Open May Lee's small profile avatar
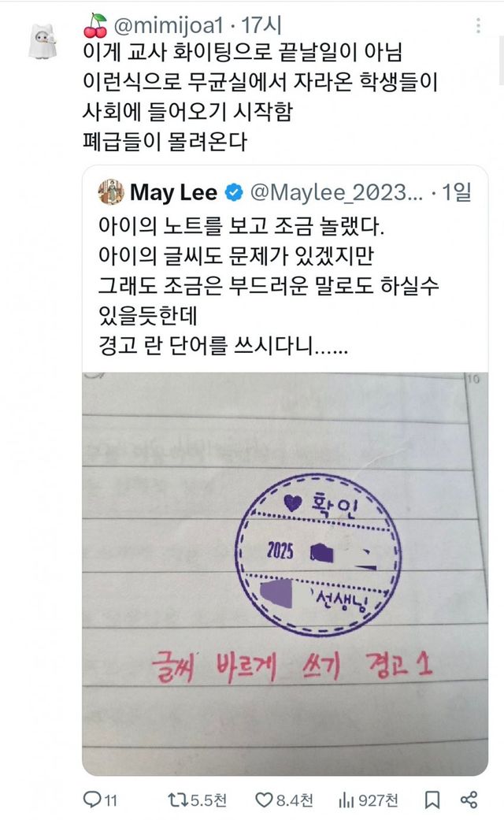The image size is (504, 820). click(x=111, y=192)
